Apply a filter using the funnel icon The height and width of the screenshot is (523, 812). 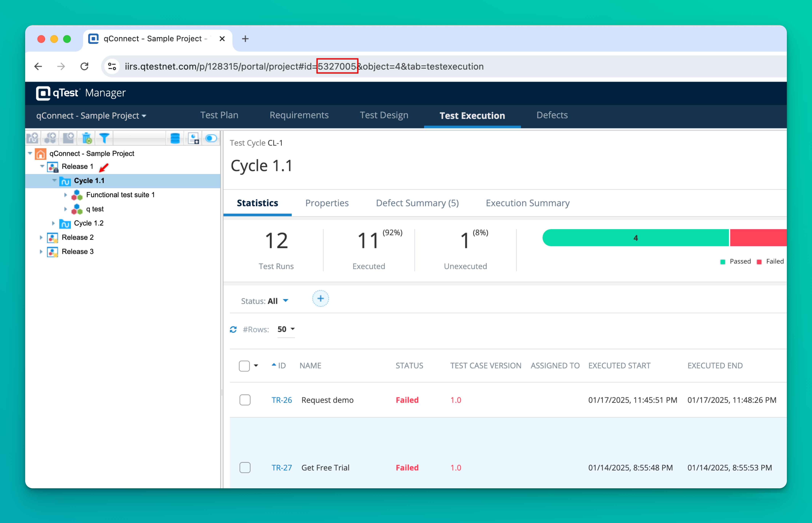(x=104, y=138)
